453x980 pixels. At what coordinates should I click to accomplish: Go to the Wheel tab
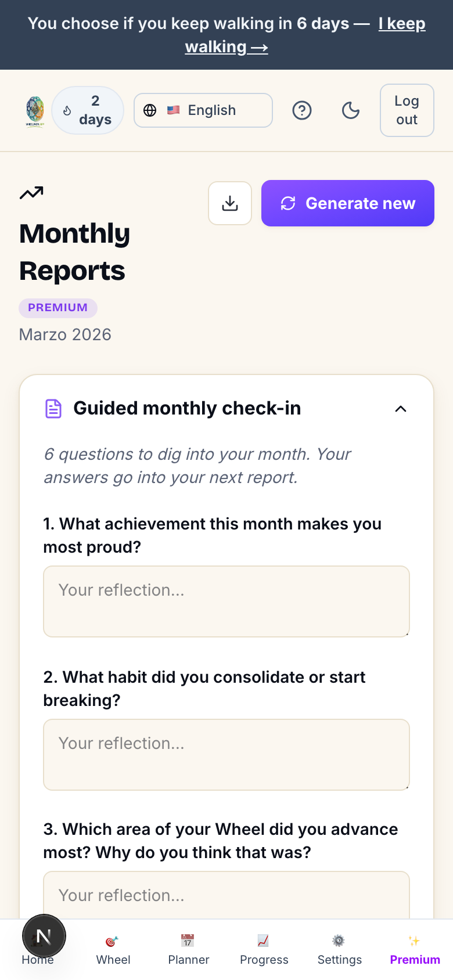[113, 950]
